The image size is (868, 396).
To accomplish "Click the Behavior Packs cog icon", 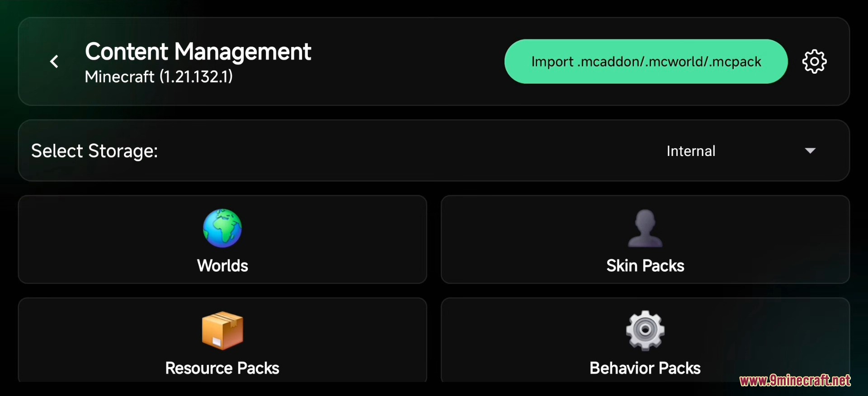I will tap(645, 330).
